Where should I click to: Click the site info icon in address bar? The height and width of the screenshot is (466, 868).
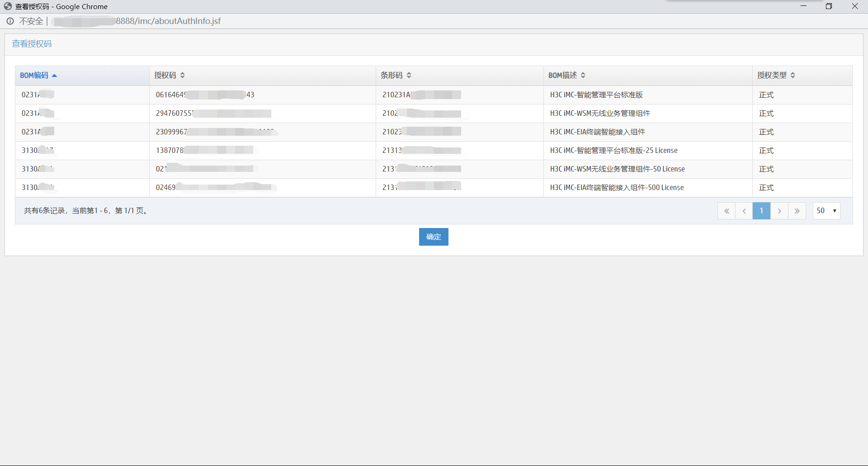click(x=10, y=21)
